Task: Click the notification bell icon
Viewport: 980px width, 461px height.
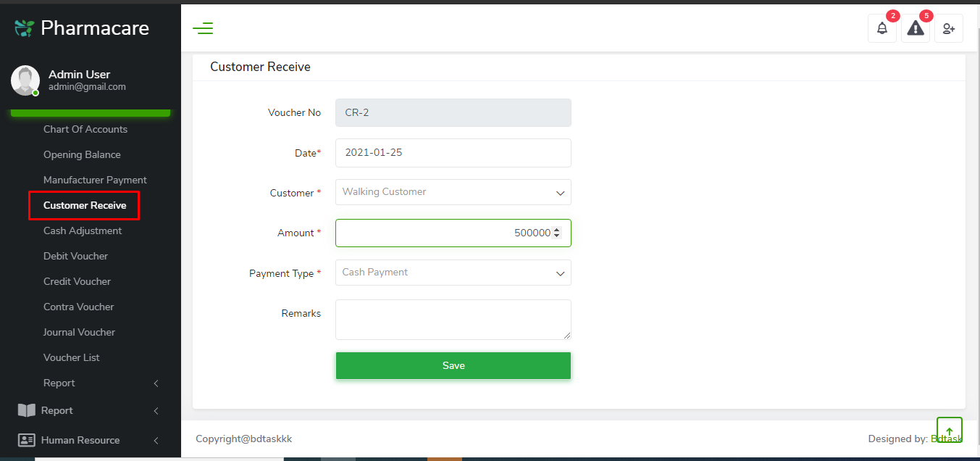Action: [x=881, y=29]
